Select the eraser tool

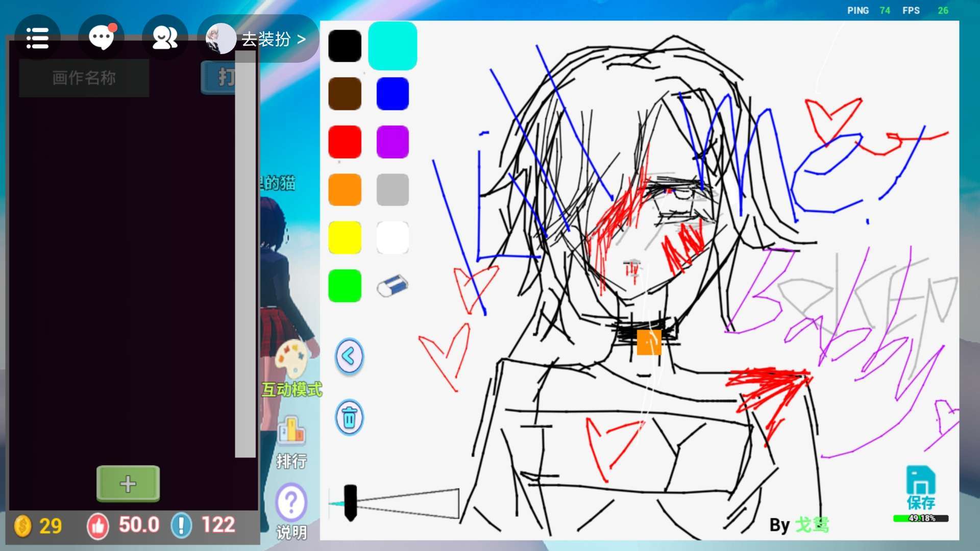tap(393, 286)
